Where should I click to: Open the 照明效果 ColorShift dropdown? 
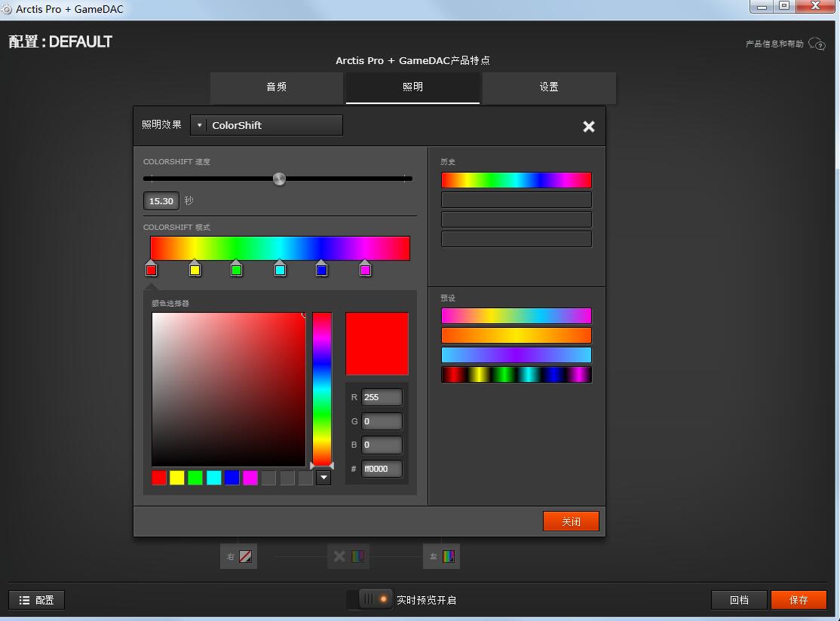tap(266, 125)
